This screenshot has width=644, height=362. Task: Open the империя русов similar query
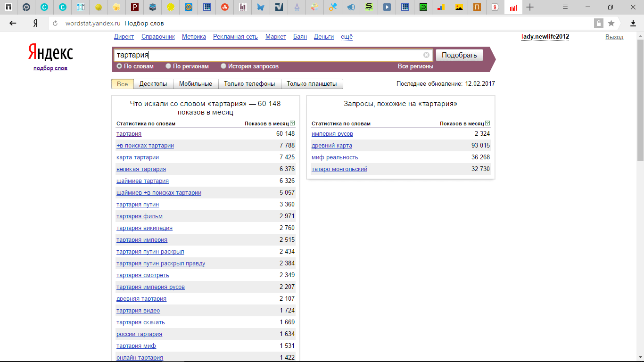pos(332,134)
